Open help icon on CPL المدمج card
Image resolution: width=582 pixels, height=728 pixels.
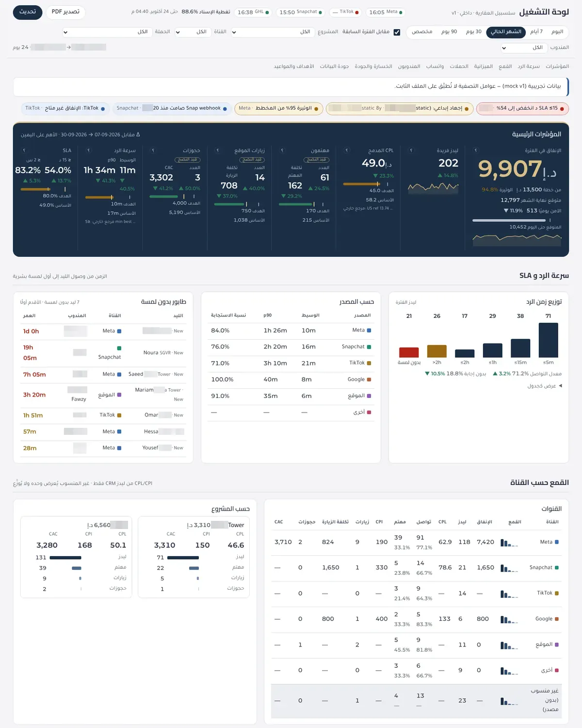(347, 150)
